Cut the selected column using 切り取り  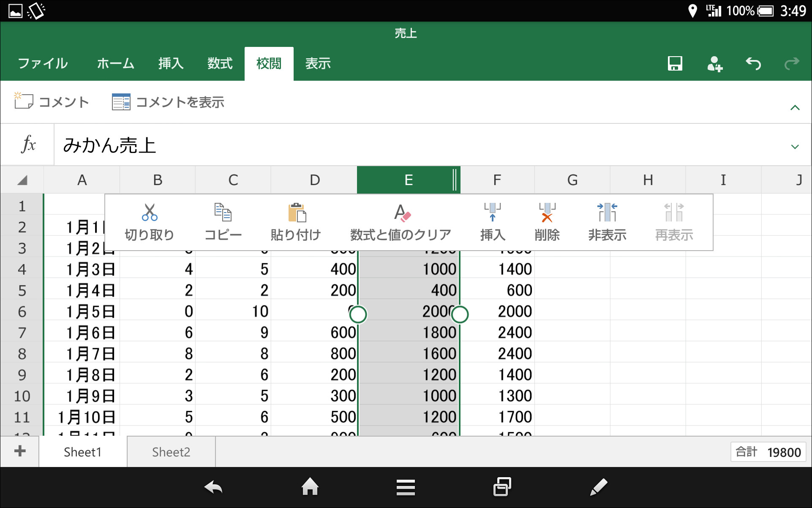point(149,221)
